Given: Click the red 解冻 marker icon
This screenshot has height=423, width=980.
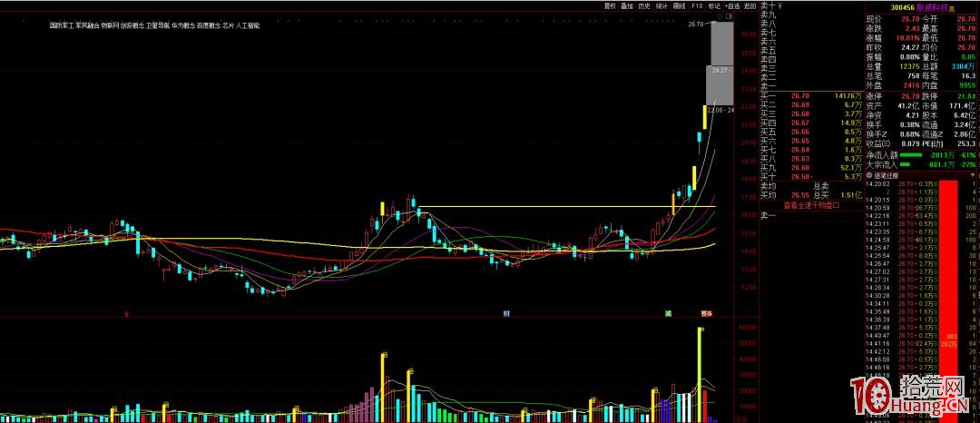Looking at the screenshot, I should point(706,313).
